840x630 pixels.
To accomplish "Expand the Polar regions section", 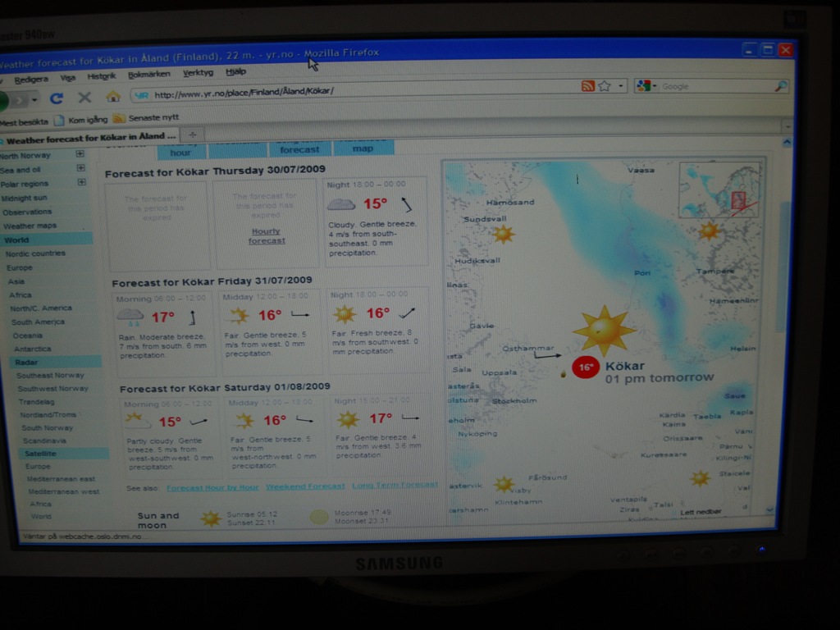I will [x=81, y=182].
